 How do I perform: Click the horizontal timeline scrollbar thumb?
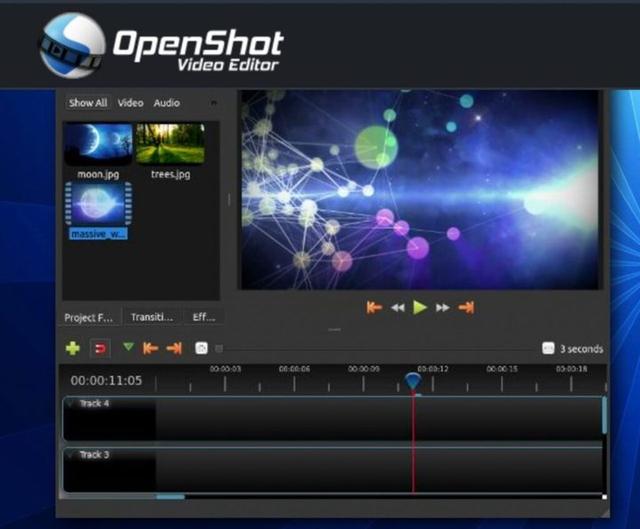click(170, 497)
